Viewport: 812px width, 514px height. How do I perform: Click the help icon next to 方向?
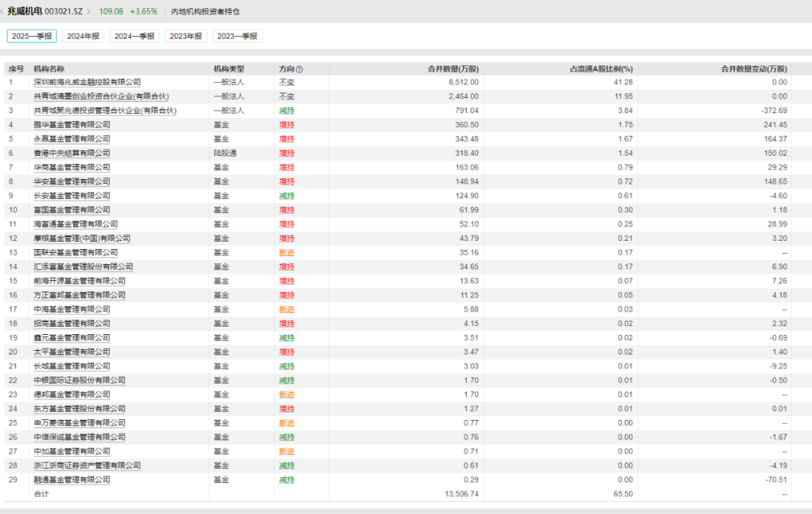click(299, 68)
